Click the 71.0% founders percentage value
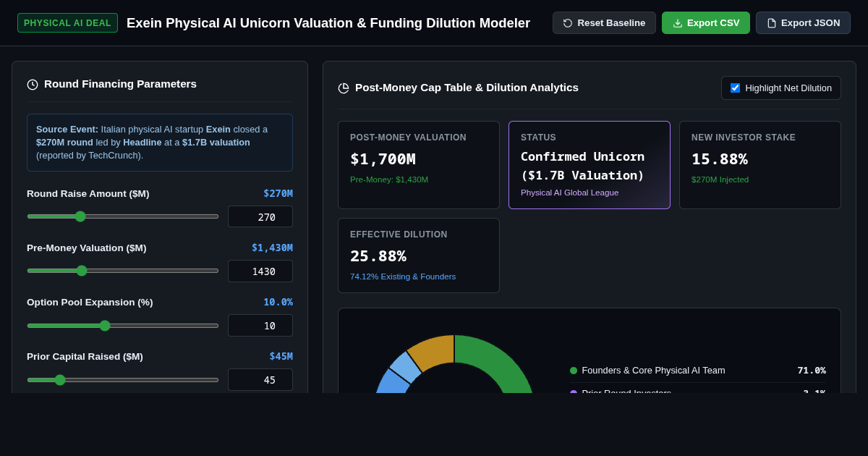 (x=812, y=371)
